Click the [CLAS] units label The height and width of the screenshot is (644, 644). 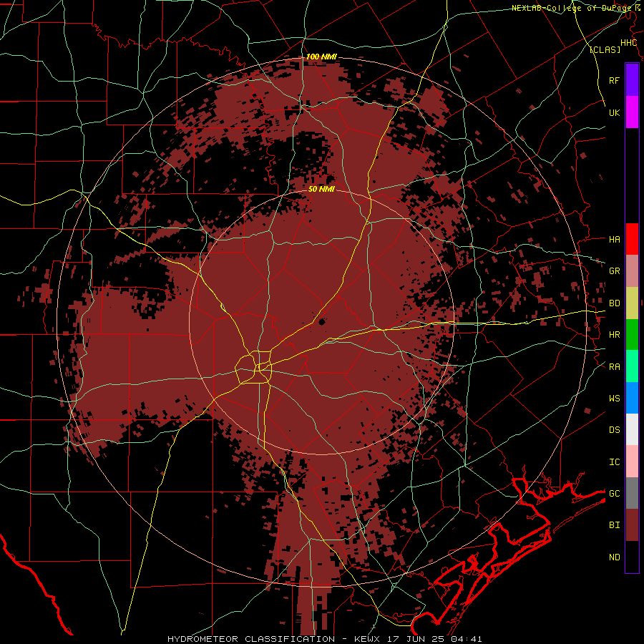[x=605, y=49]
